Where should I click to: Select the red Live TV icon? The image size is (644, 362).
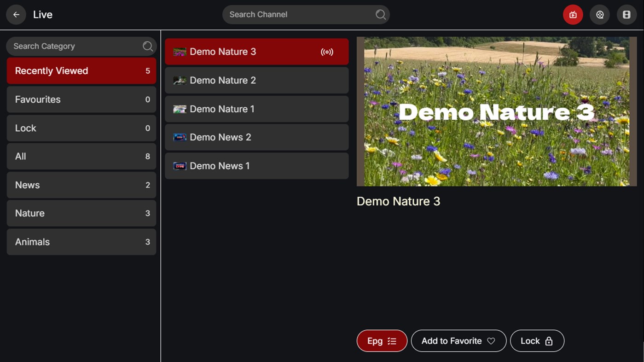point(573,14)
